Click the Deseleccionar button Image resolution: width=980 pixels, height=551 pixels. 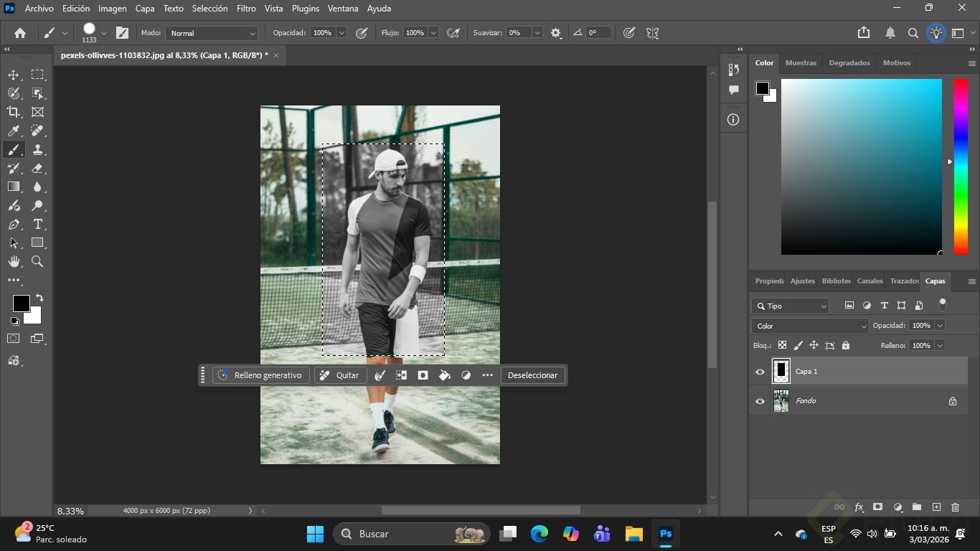tap(532, 375)
